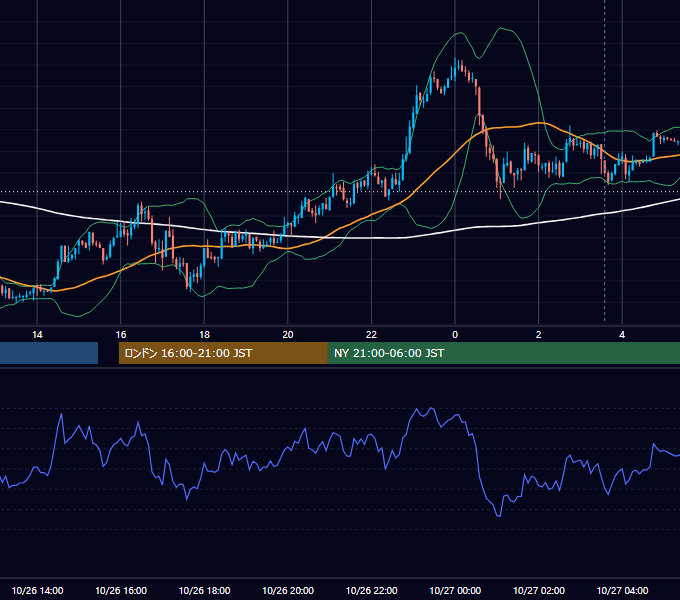Click the 2 hour axis label
The height and width of the screenshot is (600, 680).
tap(539, 335)
